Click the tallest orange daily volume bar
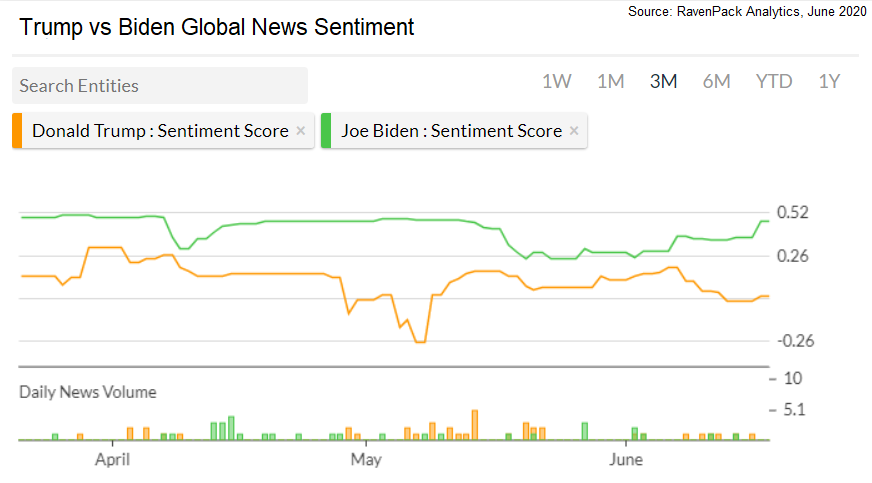The height and width of the screenshot is (483, 872). (x=475, y=425)
